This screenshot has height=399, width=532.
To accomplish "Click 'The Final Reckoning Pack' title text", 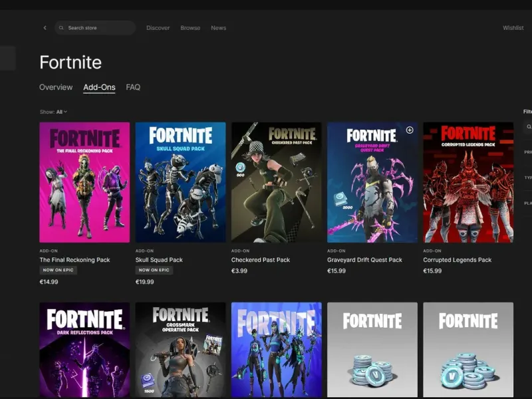I will pyautogui.click(x=74, y=260).
